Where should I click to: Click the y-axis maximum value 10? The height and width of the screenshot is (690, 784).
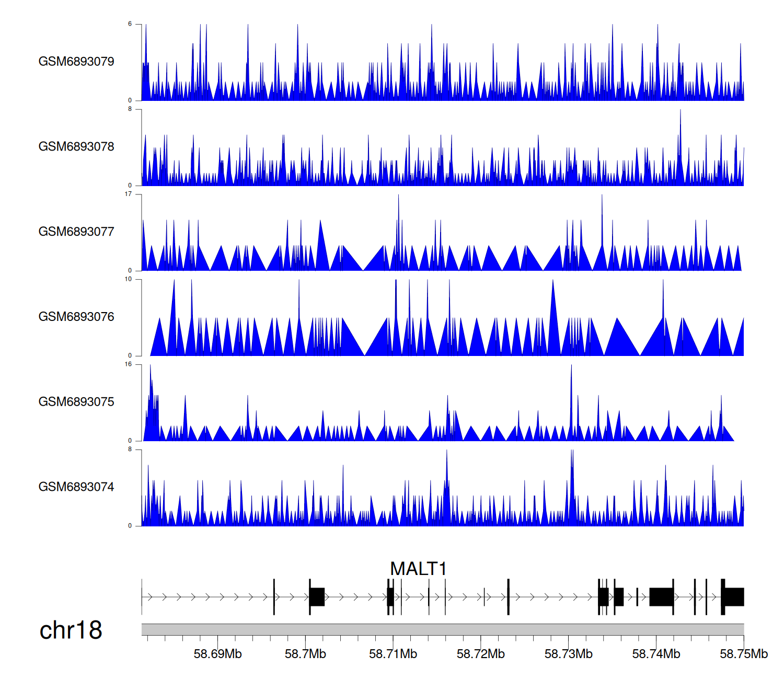[x=128, y=279]
